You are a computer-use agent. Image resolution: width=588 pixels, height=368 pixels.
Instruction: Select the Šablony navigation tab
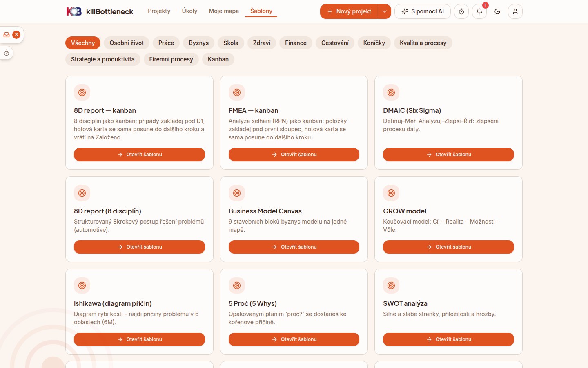click(261, 11)
